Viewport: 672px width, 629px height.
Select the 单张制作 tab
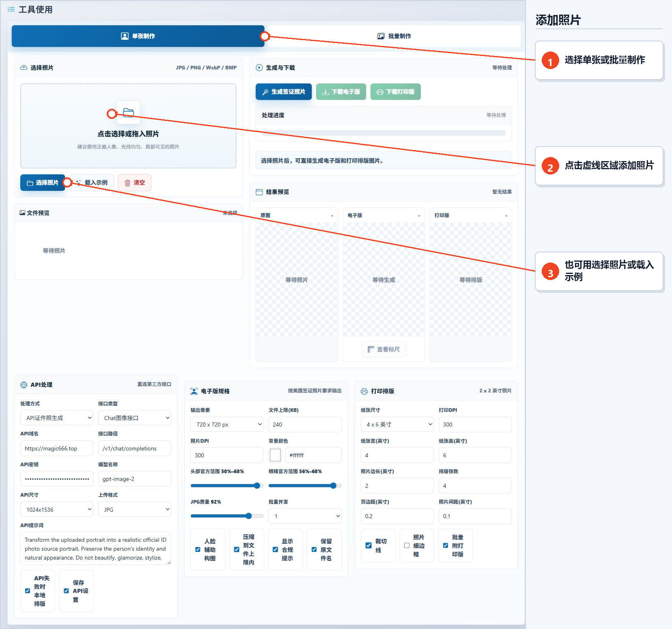(x=138, y=36)
